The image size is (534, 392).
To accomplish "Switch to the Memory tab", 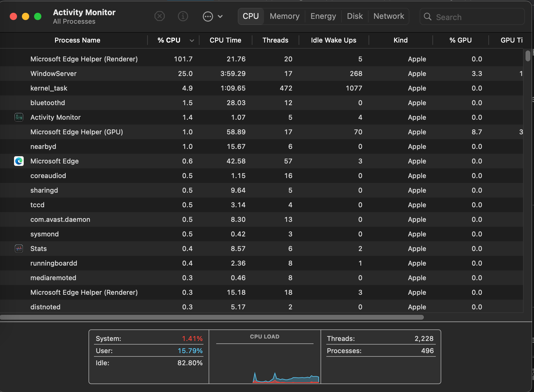I will point(284,16).
